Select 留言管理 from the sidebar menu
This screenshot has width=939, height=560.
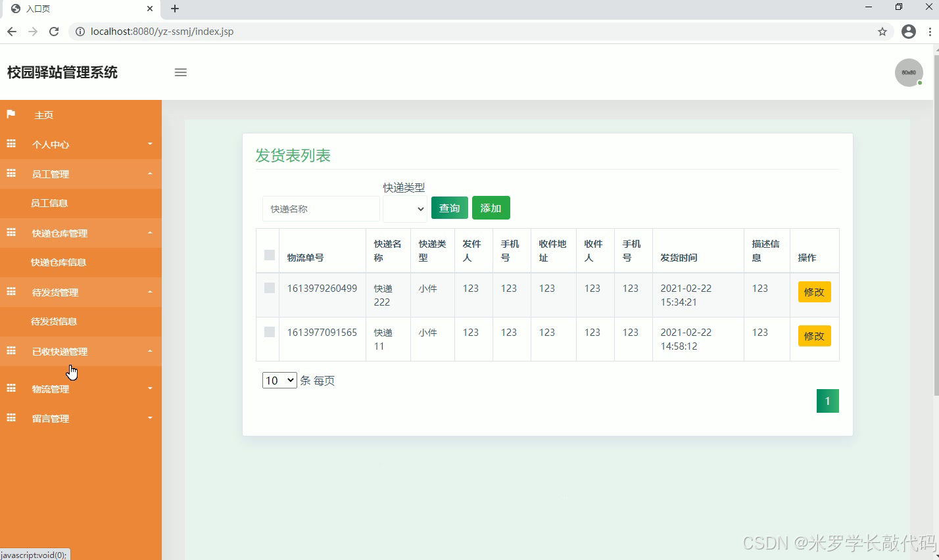click(x=51, y=418)
